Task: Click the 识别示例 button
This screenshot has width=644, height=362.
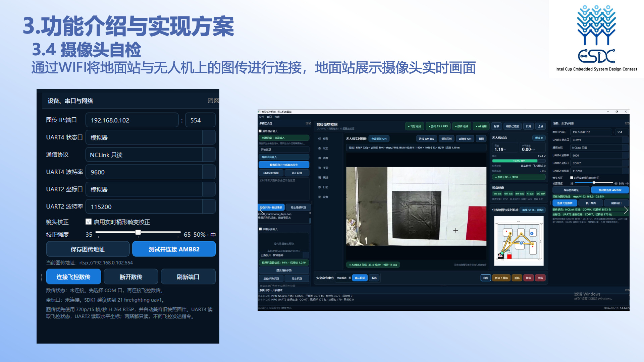Action: pos(446,139)
